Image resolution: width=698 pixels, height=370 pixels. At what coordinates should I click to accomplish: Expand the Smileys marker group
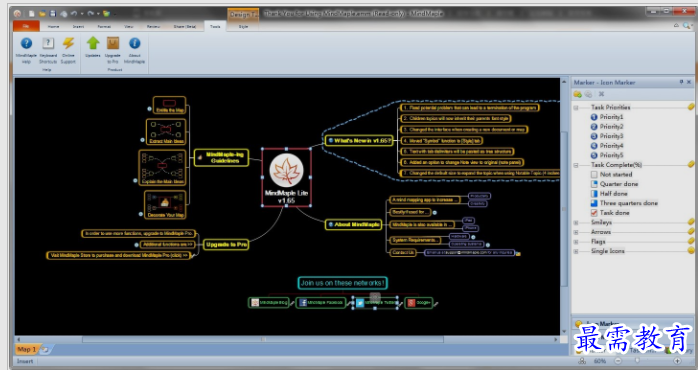point(576,223)
